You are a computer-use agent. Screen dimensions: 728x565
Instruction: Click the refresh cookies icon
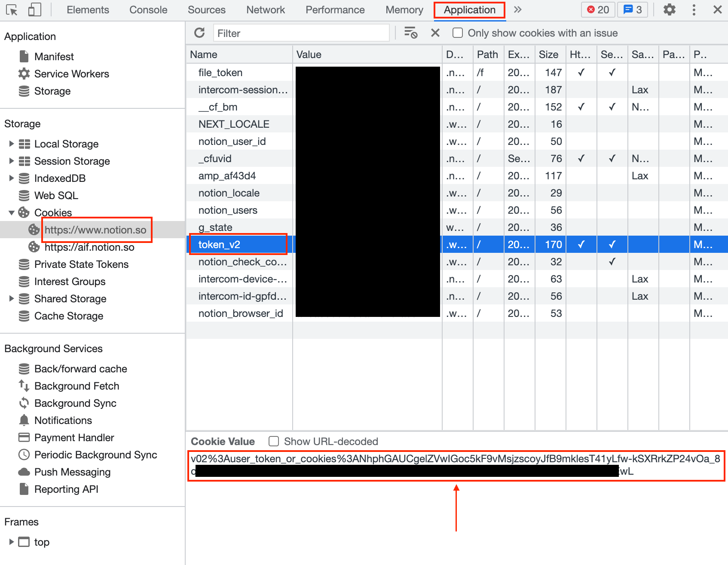coord(199,33)
